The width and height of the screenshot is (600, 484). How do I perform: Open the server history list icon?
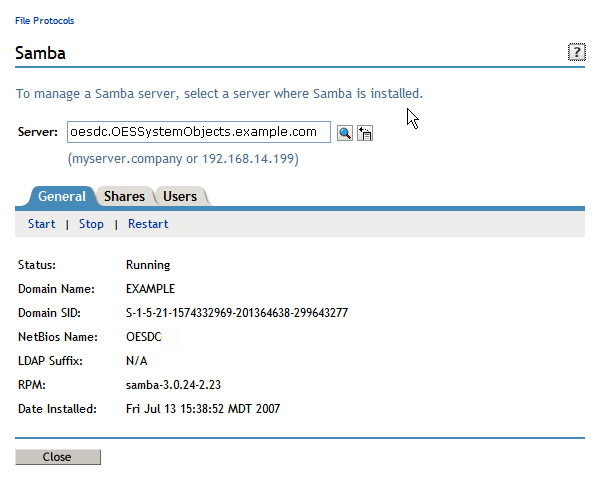click(x=365, y=133)
